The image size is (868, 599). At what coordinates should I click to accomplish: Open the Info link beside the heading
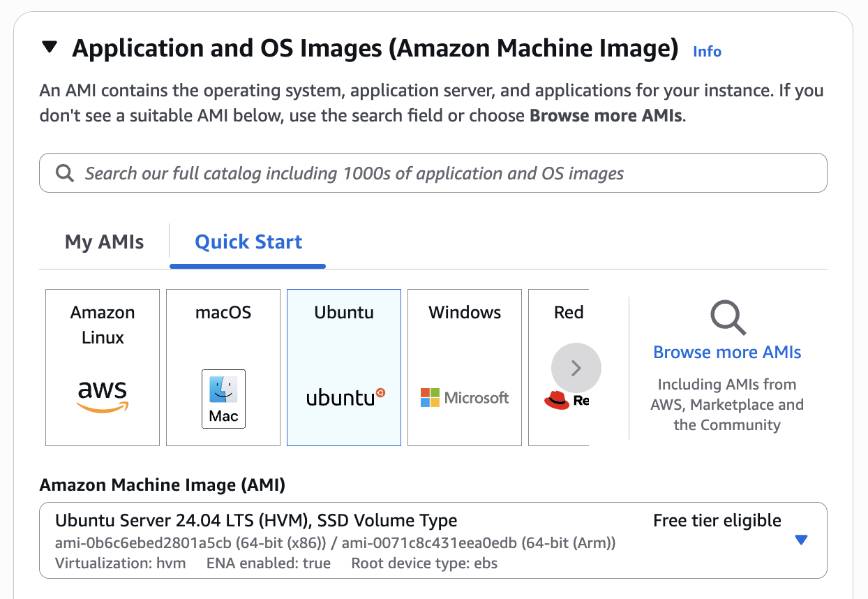coord(707,51)
